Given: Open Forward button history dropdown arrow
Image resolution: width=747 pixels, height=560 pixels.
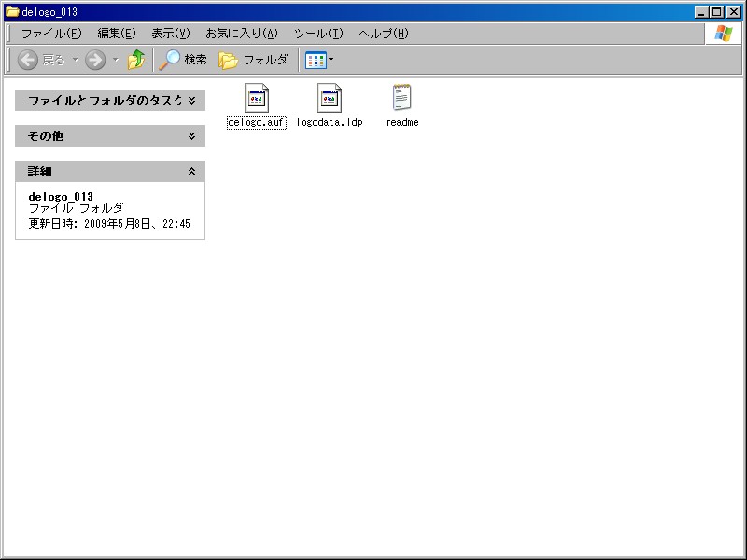Looking at the screenshot, I should 115,60.
